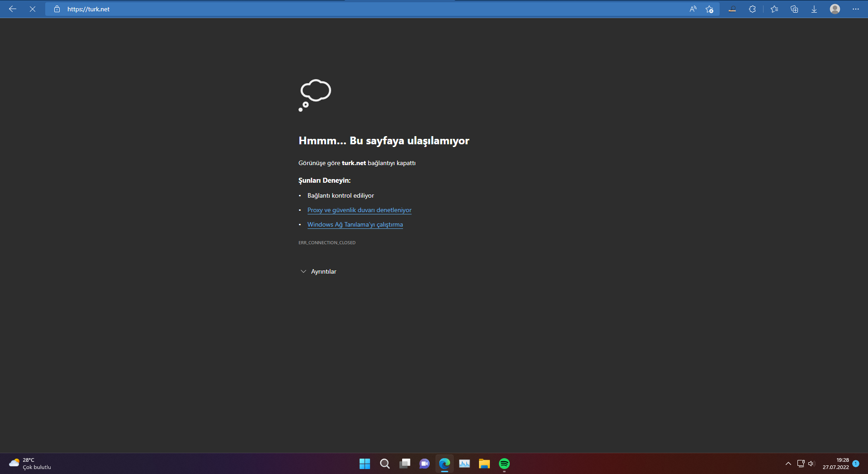Open Spotify from the taskbar

pos(504,464)
